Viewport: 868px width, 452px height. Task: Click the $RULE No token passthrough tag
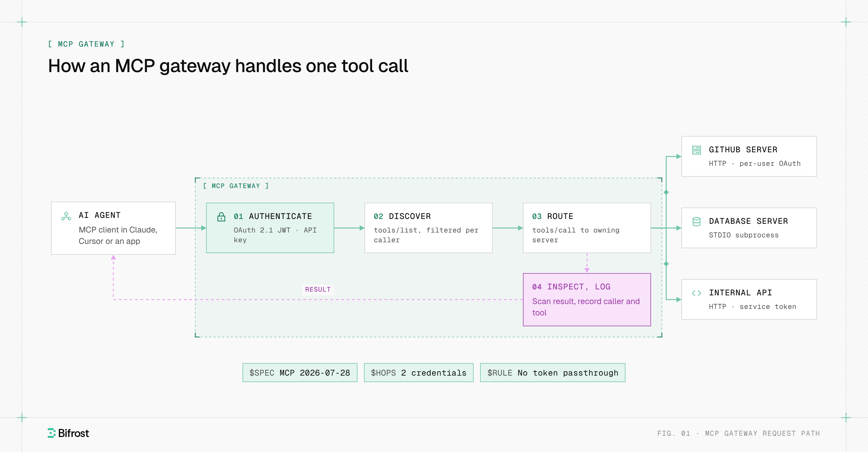553,373
